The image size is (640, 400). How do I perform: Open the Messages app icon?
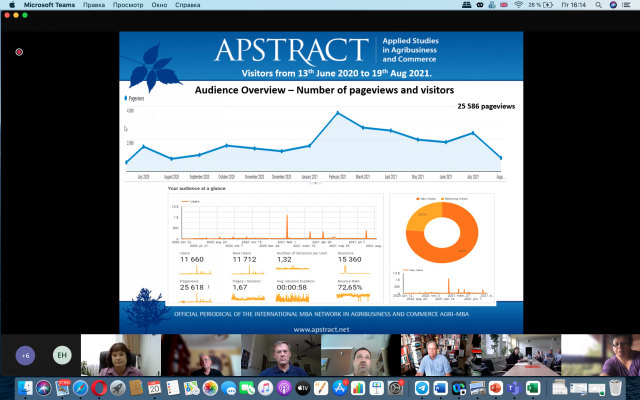(x=229, y=388)
